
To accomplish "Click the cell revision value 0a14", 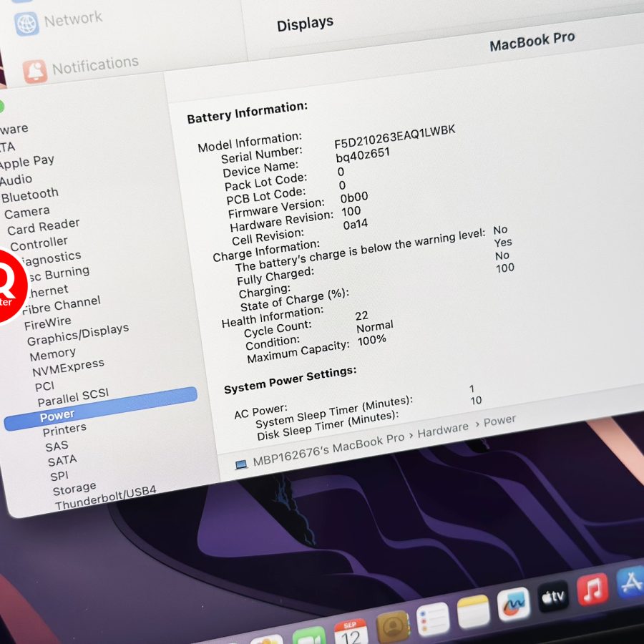I will (x=356, y=225).
